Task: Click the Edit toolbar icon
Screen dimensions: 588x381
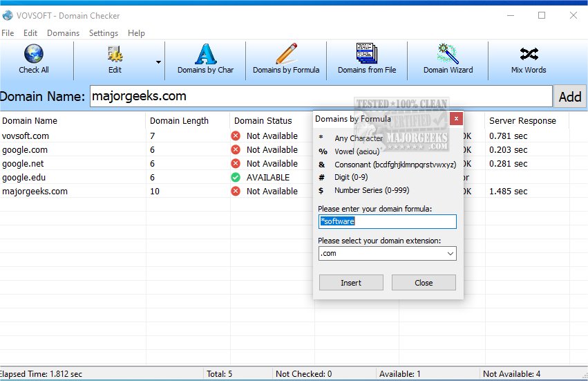Action: click(x=115, y=54)
